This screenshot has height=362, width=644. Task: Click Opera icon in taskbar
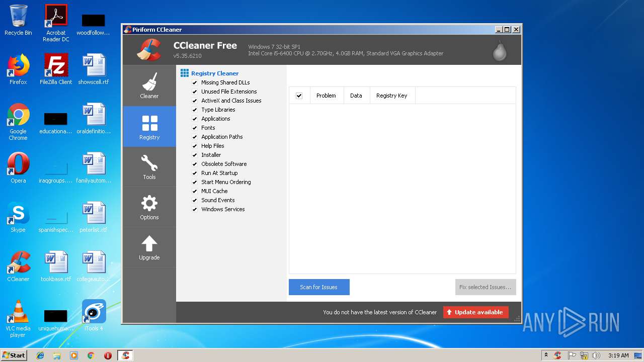click(x=108, y=355)
